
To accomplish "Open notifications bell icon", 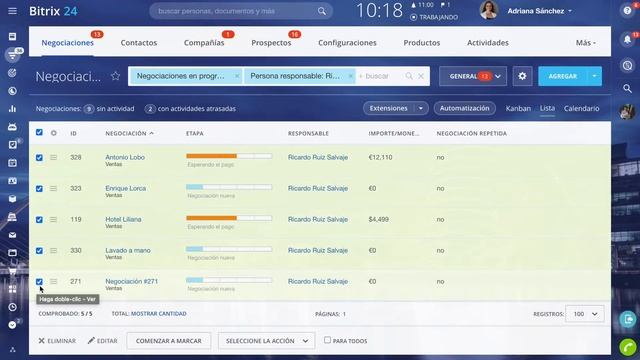I will tap(627, 39).
